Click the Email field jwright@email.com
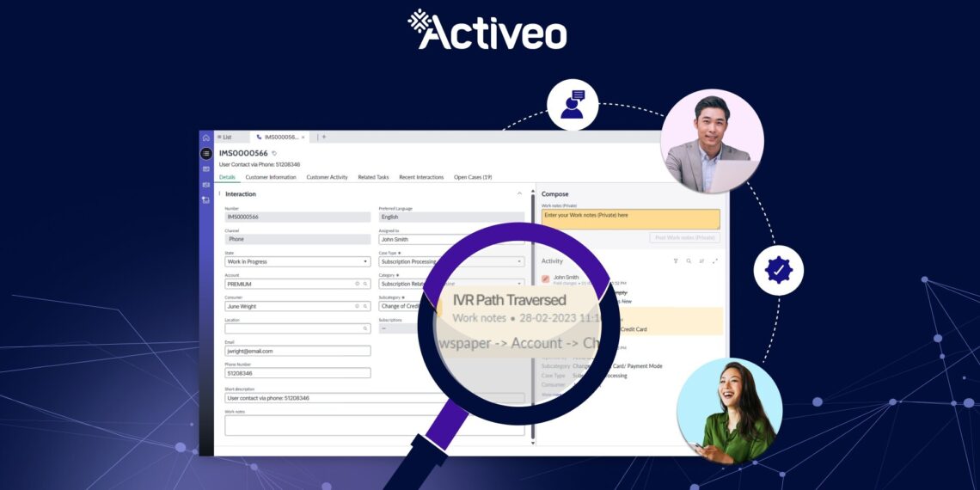980x490 pixels. (297, 352)
